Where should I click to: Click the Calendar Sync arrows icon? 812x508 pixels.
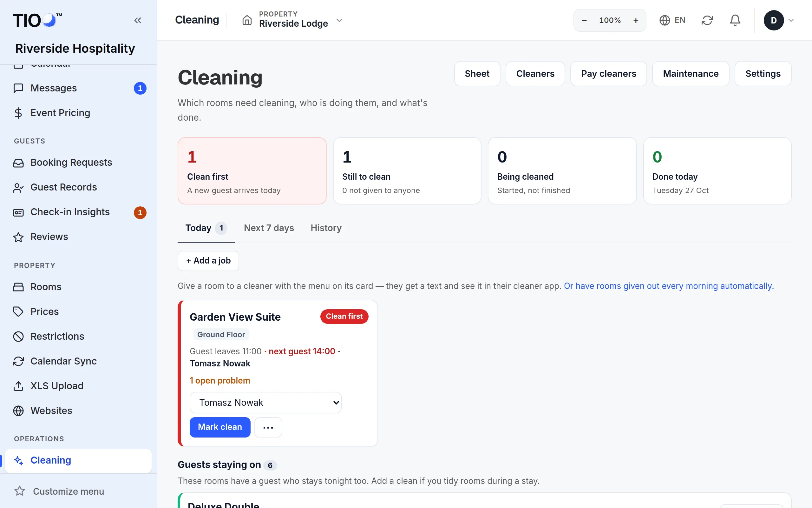[18, 362]
